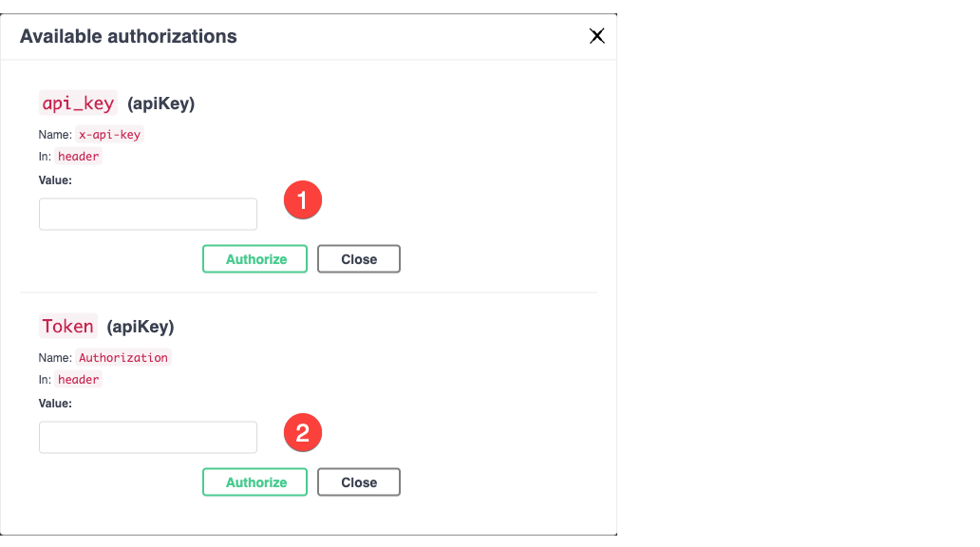980x547 pixels.
Task: Select the api_key code label
Action: tap(78, 103)
